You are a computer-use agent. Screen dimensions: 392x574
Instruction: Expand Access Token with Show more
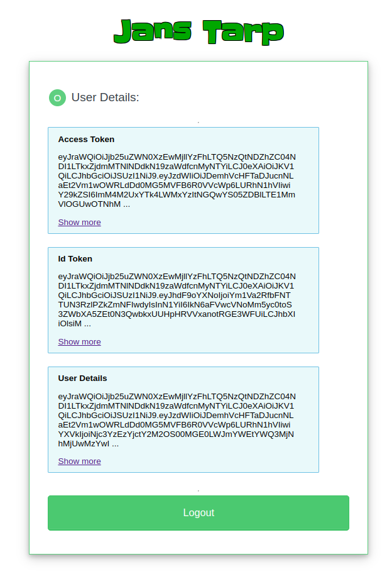79,223
